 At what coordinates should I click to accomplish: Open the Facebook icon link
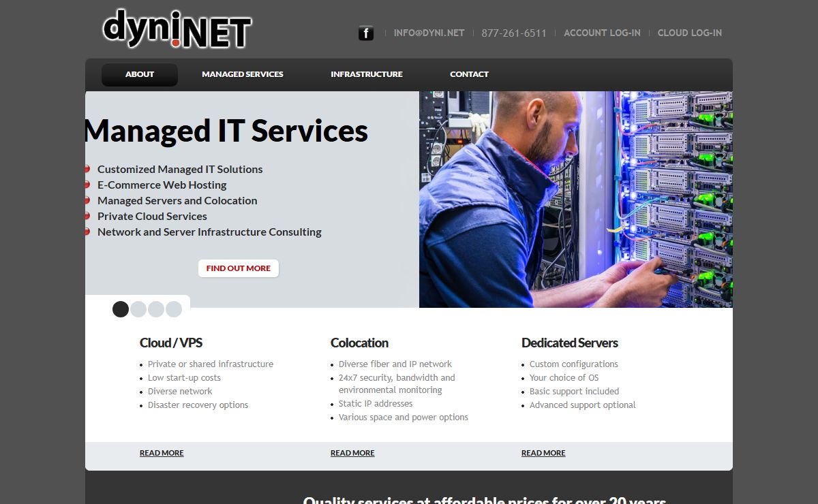pyautogui.click(x=366, y=33)
